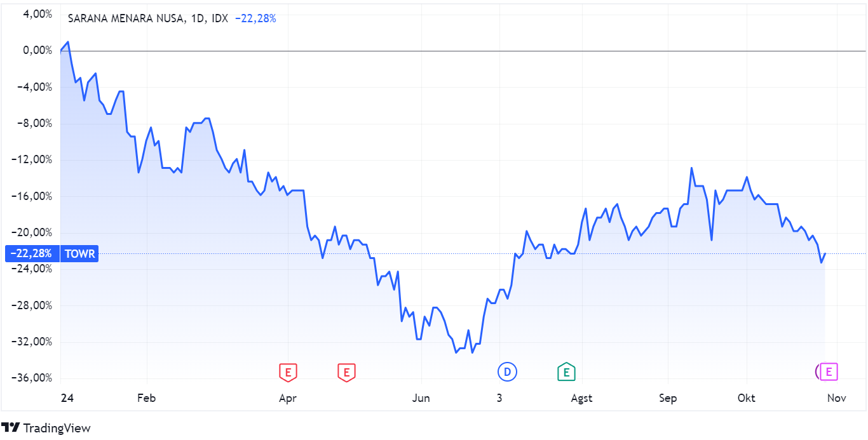Click the 3 date label on time axis

499,398
